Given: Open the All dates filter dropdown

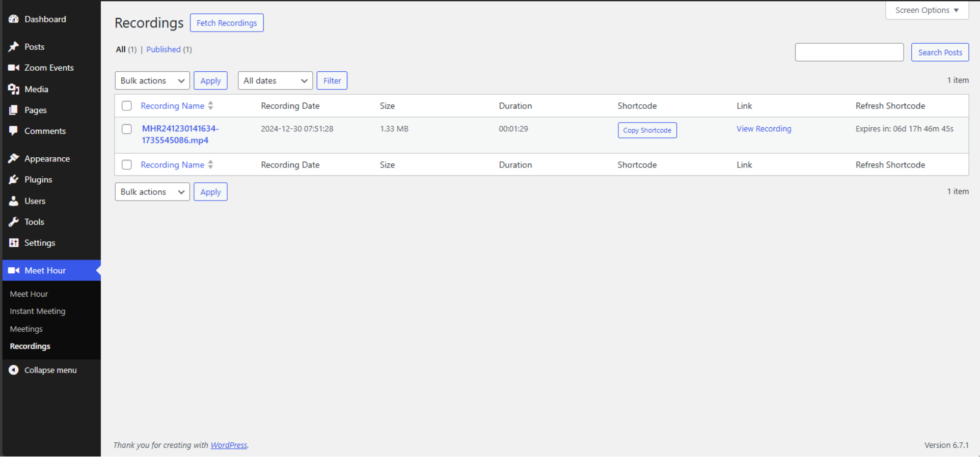Looking at the screenshot, I should coord(275,80).
